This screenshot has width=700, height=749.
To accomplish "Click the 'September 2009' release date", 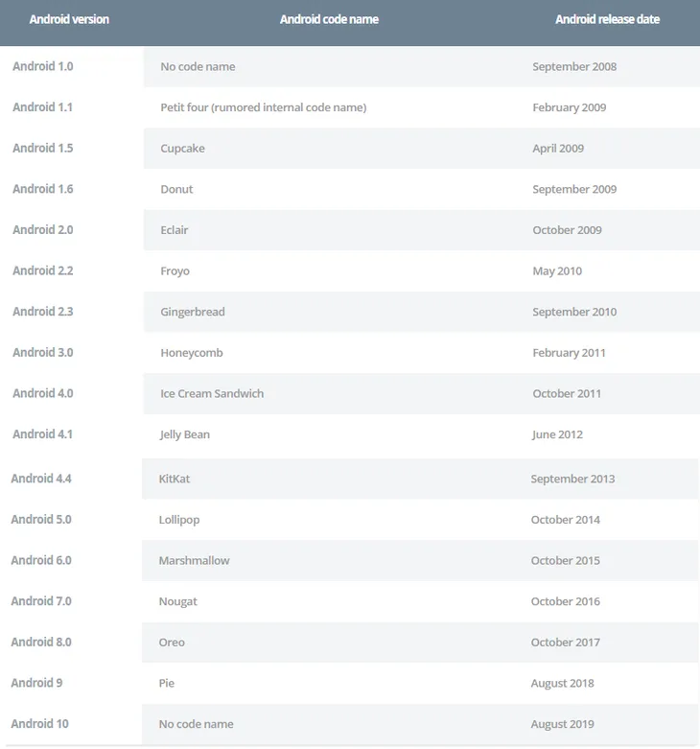I will tap(574, 189).
